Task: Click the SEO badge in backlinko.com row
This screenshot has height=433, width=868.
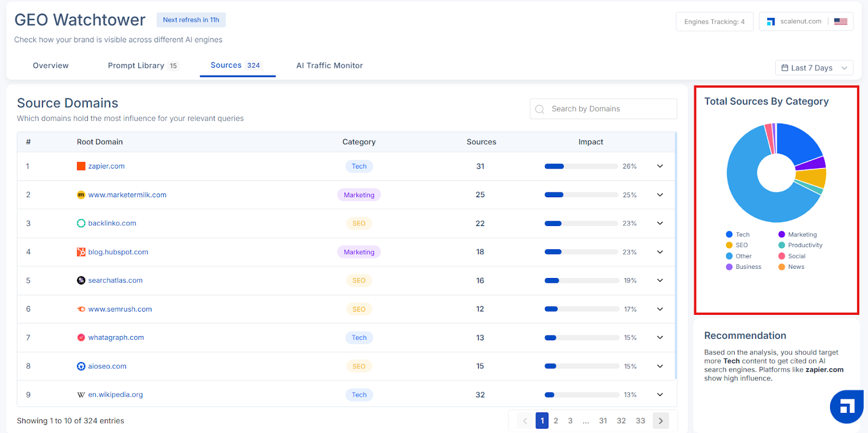Action: (x=359, y=223)
